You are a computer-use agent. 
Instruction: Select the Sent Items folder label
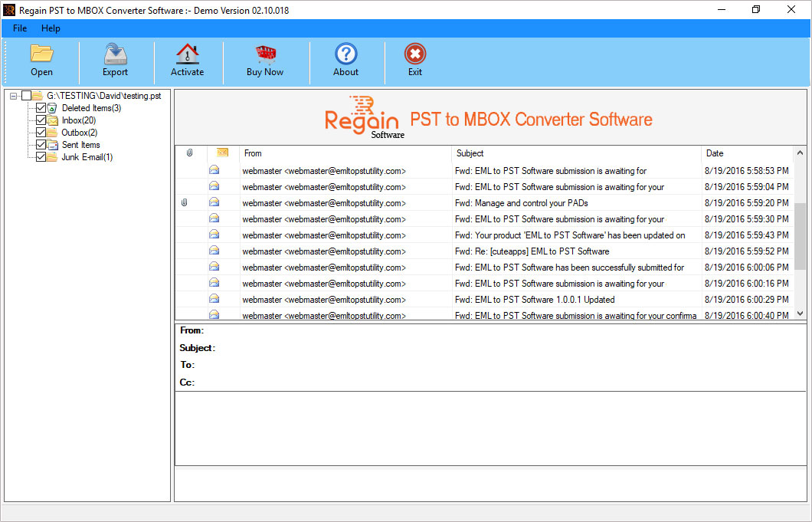tap(80, 145)
